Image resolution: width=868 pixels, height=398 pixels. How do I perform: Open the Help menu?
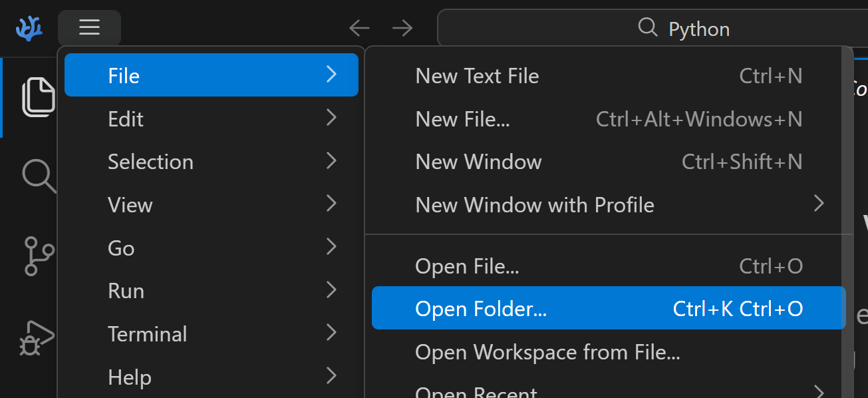(211, 377)
